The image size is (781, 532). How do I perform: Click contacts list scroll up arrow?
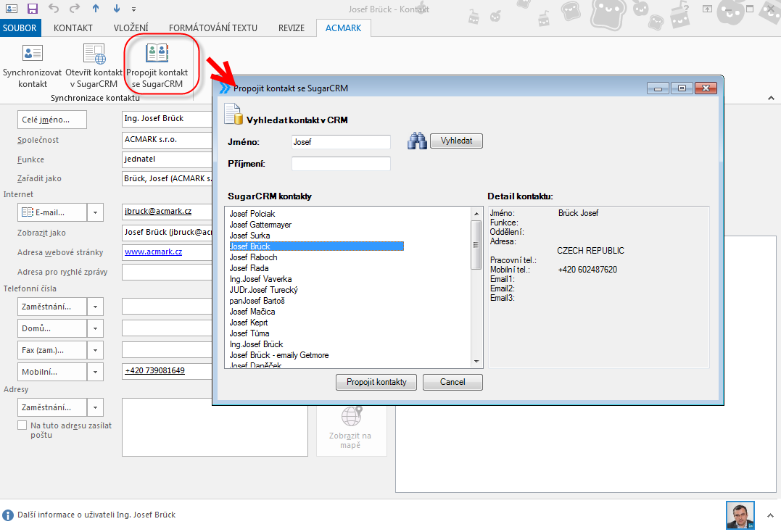coord(476,213)
